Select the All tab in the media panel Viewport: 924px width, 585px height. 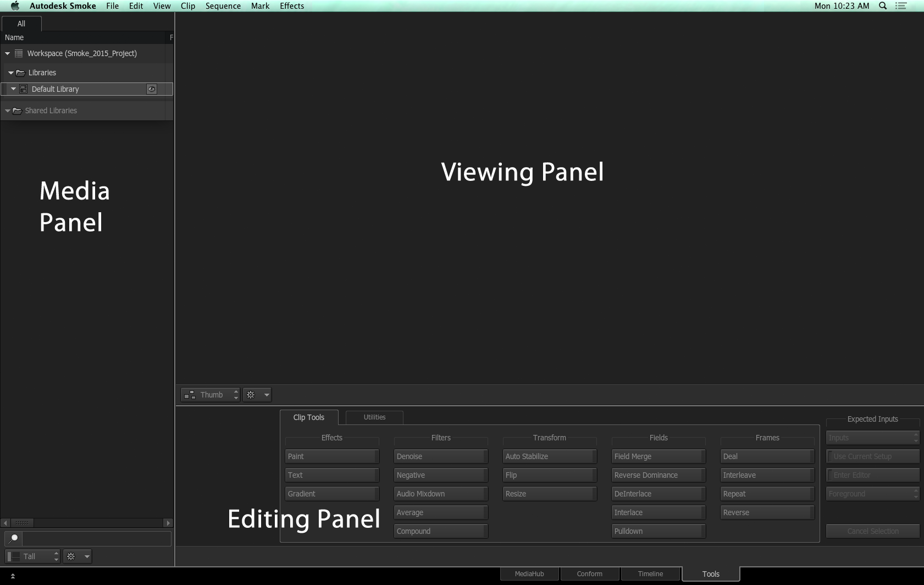pos(21,24)
